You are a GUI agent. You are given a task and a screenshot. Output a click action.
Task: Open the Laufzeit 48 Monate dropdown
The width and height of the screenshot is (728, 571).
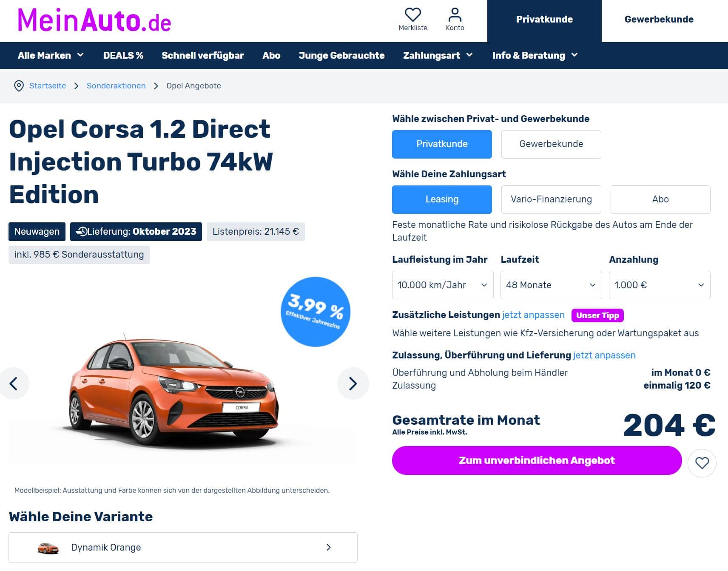pyautogui.click(x=551, y=285)
